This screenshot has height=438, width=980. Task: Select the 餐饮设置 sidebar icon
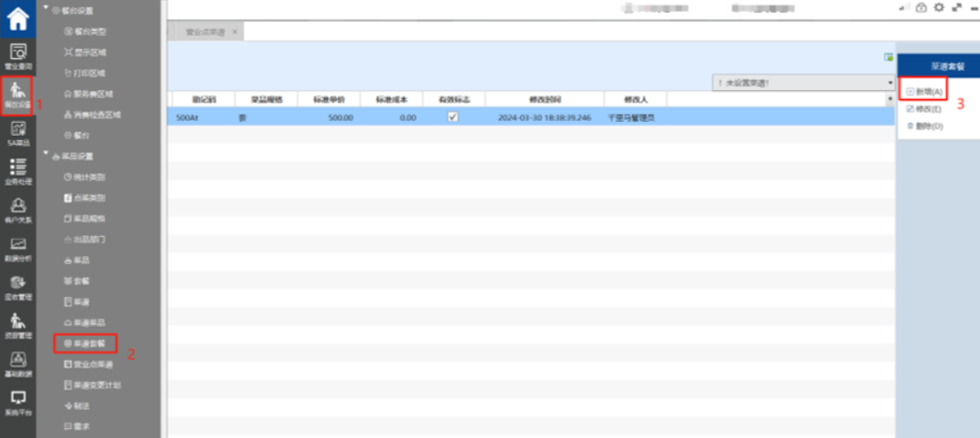(x=17, y=94)
